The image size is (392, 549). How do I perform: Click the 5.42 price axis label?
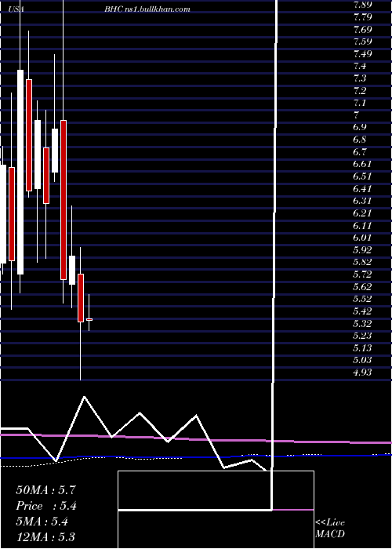(362, 311)
